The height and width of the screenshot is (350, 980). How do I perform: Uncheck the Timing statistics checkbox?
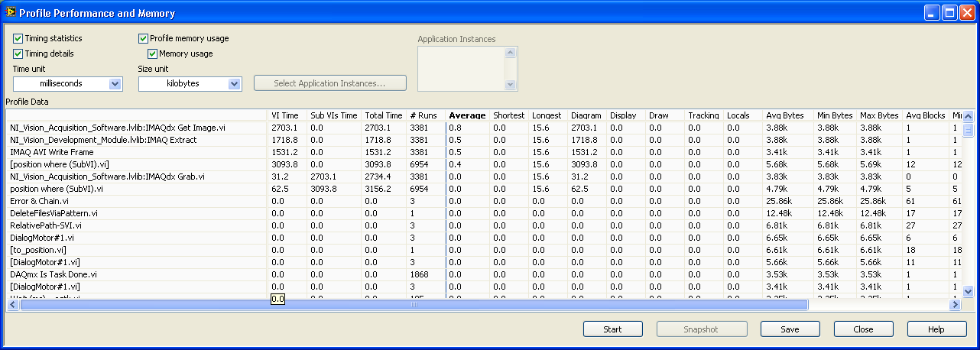(x=18, y=38)
